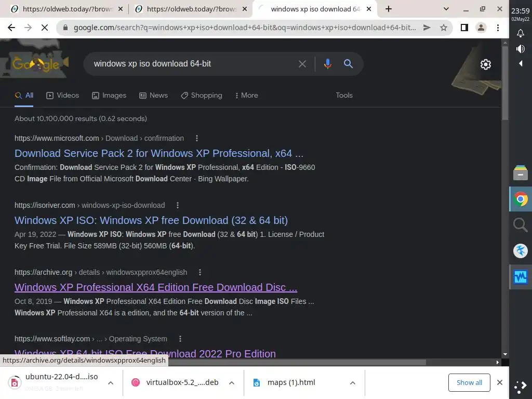Viewport: 532px width, 399px height.
Task: Close the downloads bar
Action: (x=500, y=383)
